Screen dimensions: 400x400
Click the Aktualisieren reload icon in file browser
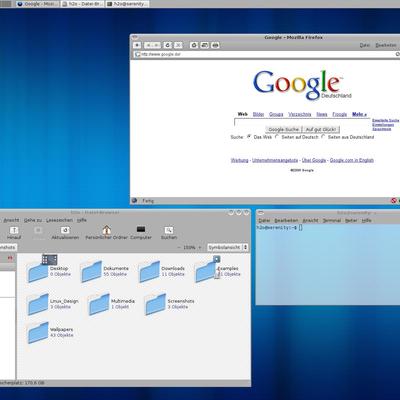65,230
